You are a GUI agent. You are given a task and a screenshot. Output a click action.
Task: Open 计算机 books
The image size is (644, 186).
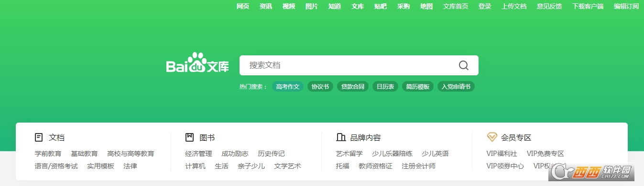pos(196,166)
